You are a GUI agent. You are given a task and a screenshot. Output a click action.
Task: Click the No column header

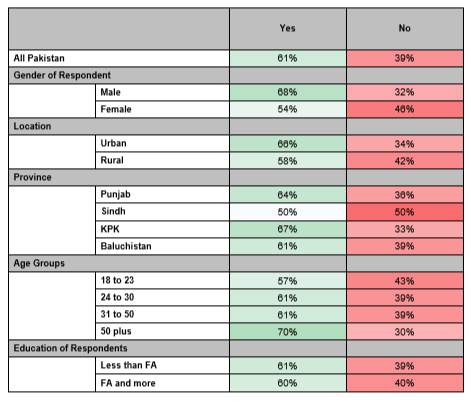[x=405, y=29]
